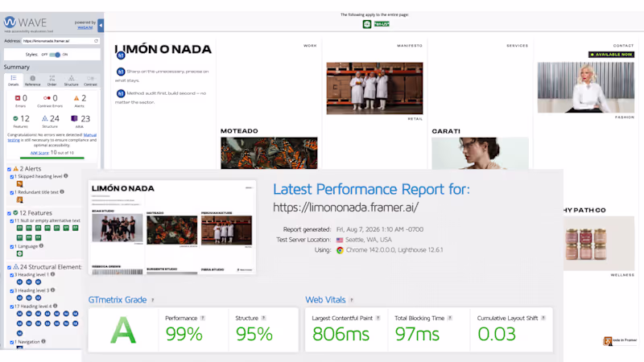The width and height of the screenshot is (644, 362).
Task: Click help icon beside Web Vitals
Action: (x=352, y=300)
